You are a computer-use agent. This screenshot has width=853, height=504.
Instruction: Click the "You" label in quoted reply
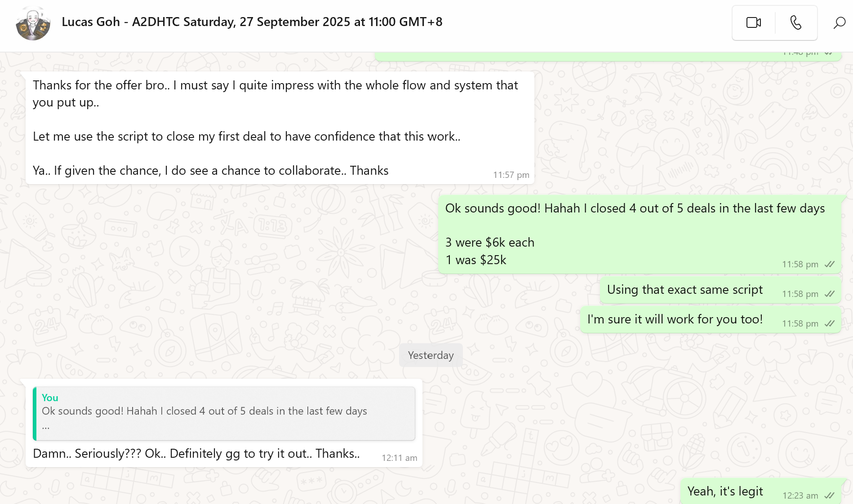tap(50, 398)
